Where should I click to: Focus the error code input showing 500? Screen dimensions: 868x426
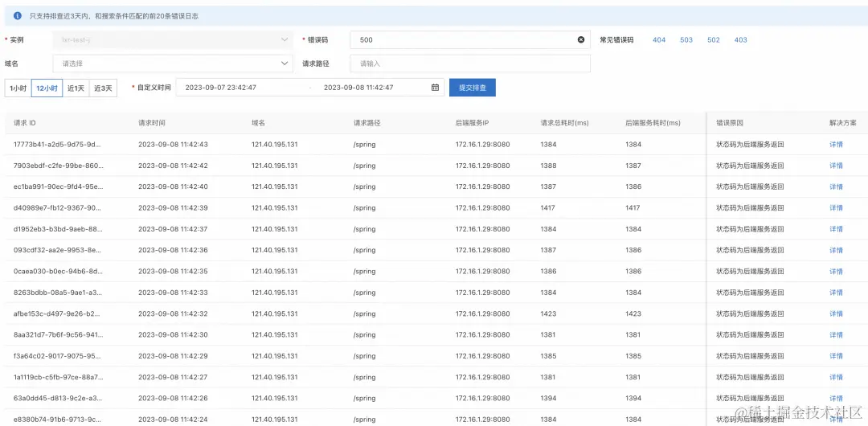pos(470,40)
